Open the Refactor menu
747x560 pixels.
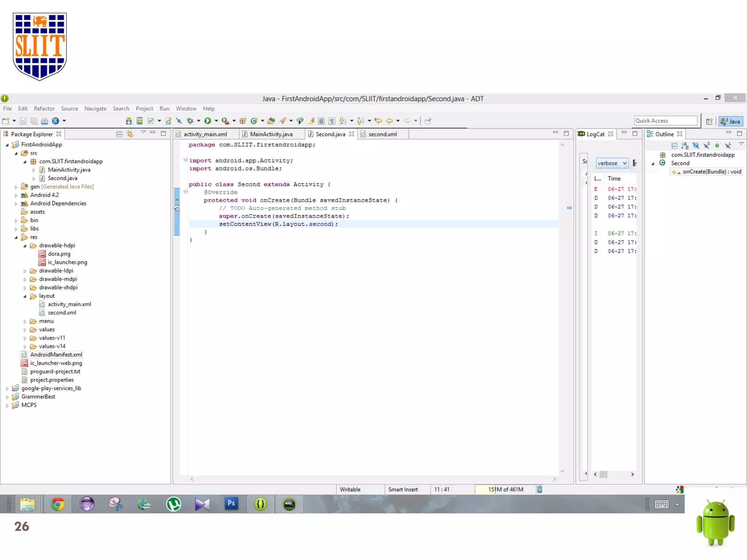coord(44,108)
